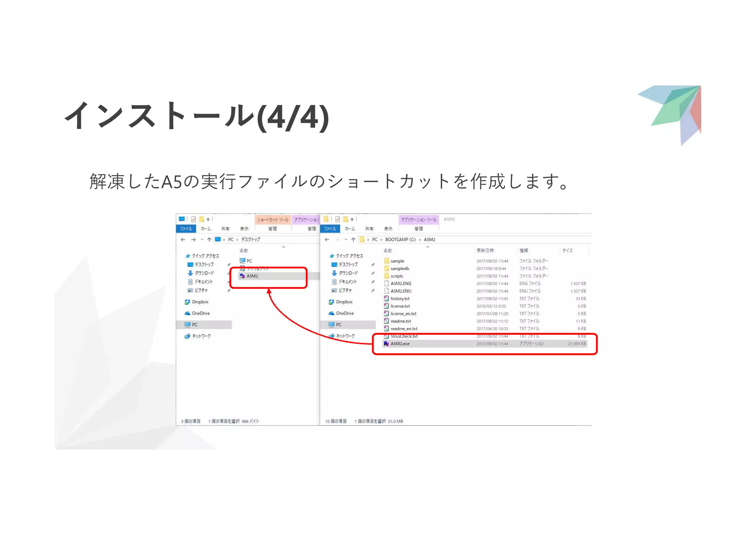Select the history.txt file

pos(396,299)
